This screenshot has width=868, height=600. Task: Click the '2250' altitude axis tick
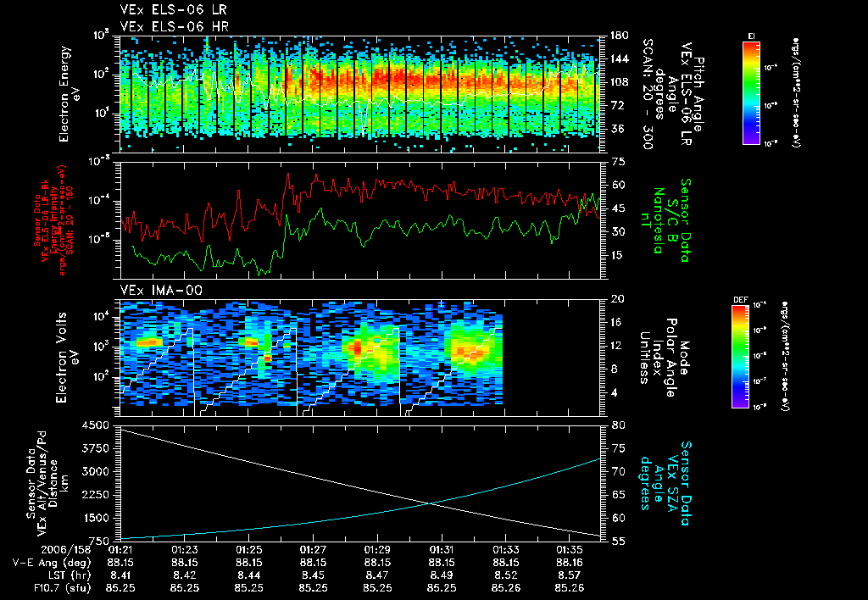point(95,495)
